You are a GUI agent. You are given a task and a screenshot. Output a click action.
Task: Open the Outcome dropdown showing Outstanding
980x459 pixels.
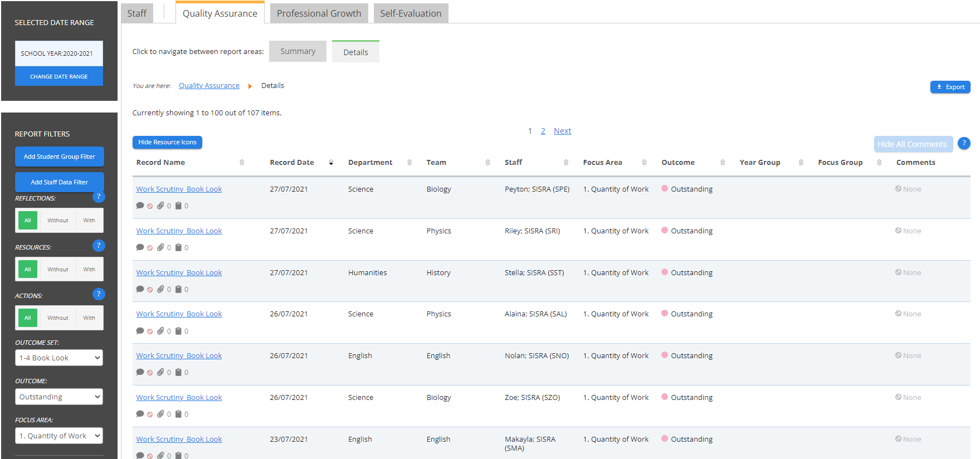pyautogui.click(x=59, y=397)
